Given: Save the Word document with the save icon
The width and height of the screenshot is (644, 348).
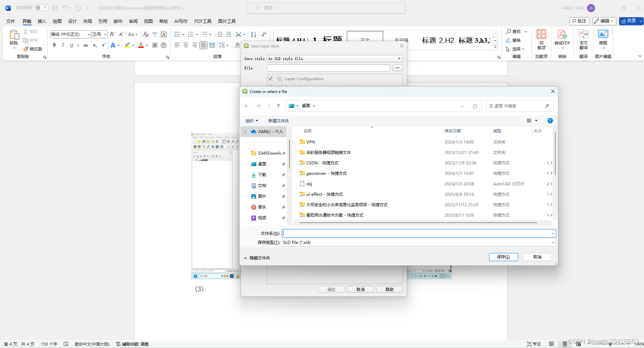Looking at the screenshot, I should (56, 8).
